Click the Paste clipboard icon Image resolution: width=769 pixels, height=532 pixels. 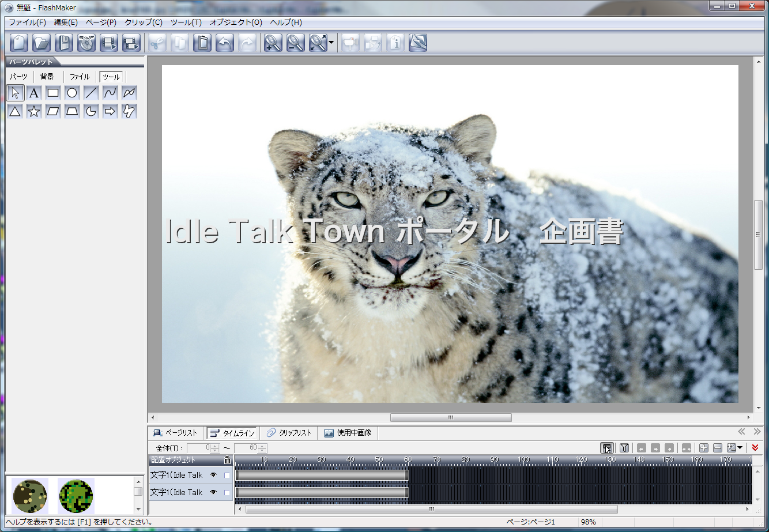pos(202,43)
